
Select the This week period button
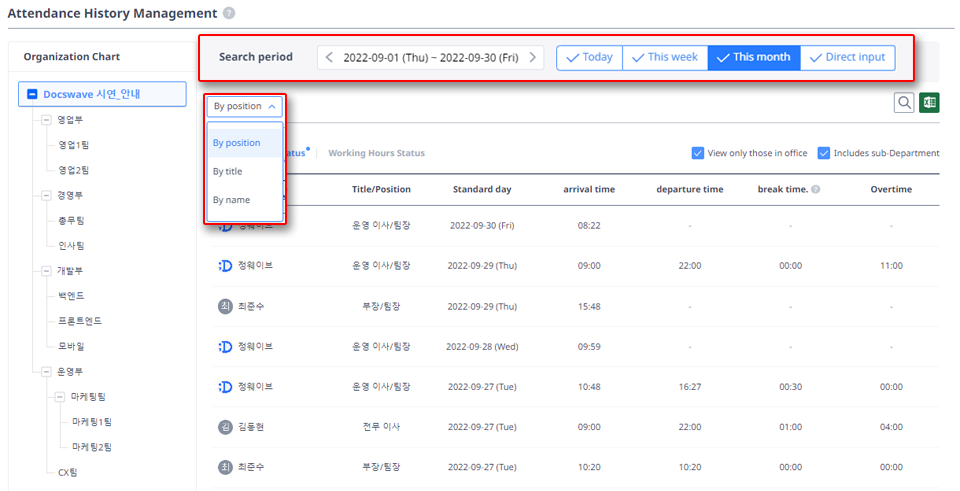(665, 58)
